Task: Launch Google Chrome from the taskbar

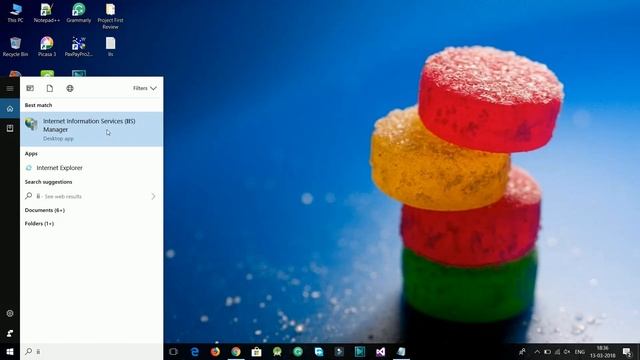Action: [236, 351]
